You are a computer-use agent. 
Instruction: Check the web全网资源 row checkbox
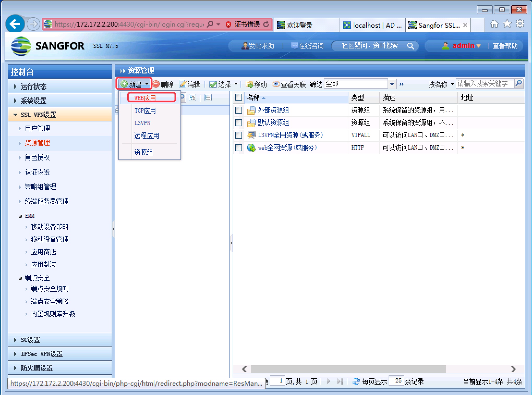[239, 148]
